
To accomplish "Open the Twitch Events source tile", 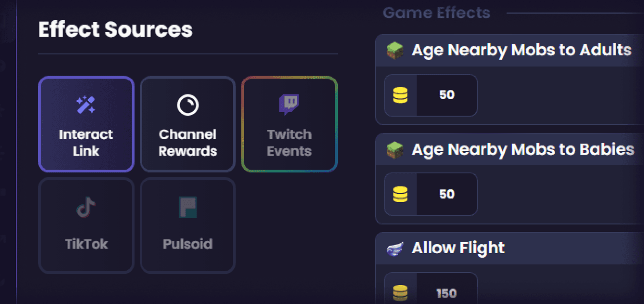I will (x=289, y=124).
